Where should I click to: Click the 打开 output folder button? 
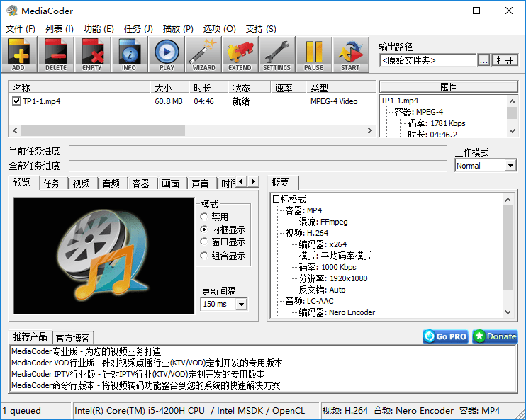pos(505,61)
